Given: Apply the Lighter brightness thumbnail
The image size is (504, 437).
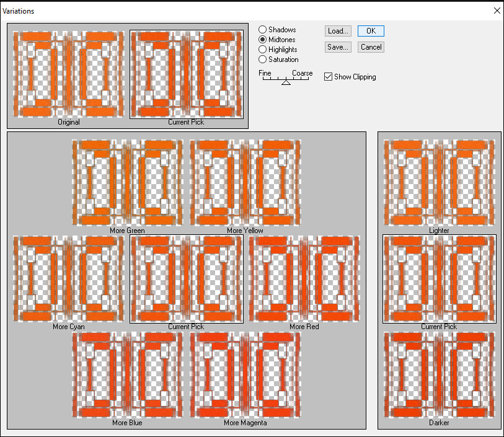Looking at the screenshot, I should tap(440, 182).
